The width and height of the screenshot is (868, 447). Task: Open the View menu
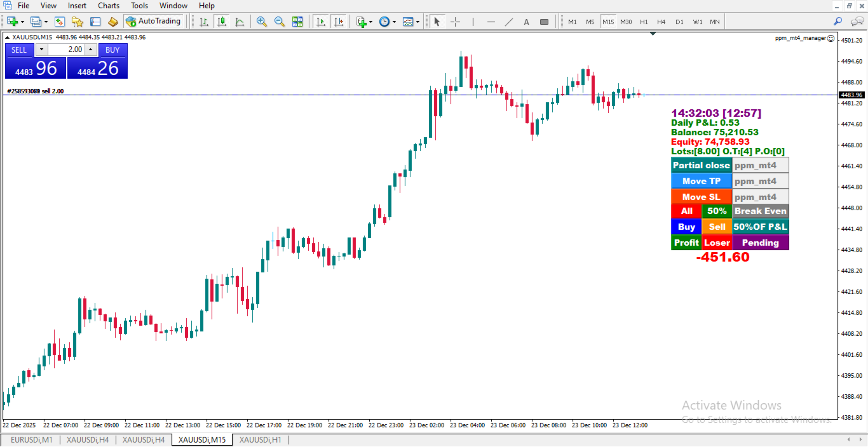[48, 6]
